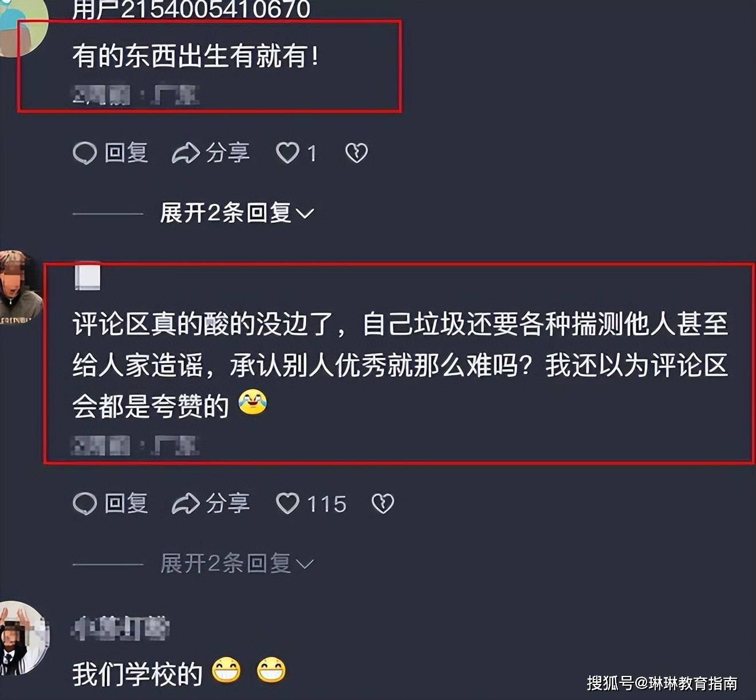Viewport: 756px width, 700px height.
Task: Open username 用户2154005410670 profile
Action: point(191,9)
